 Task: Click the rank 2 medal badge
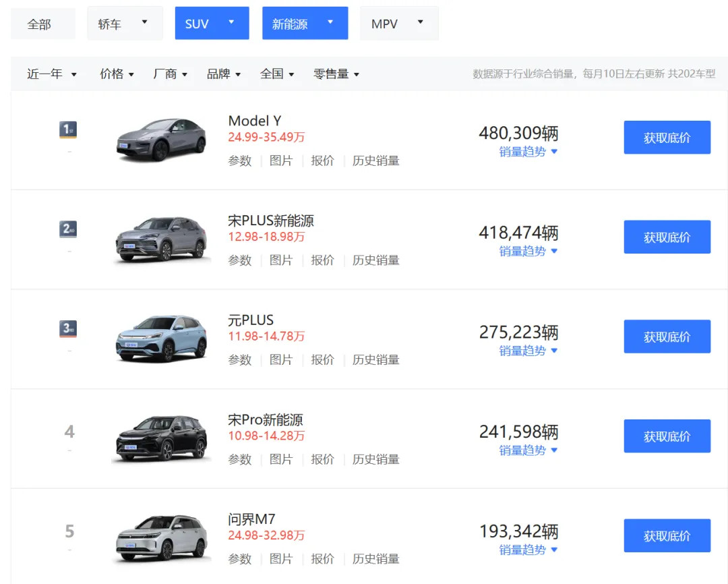(x=68, y=229)
